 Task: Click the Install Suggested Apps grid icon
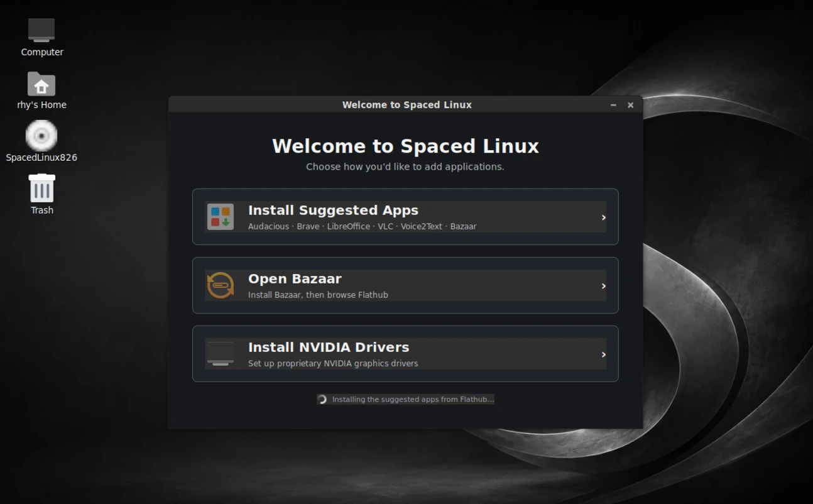(x=221, y=217)
